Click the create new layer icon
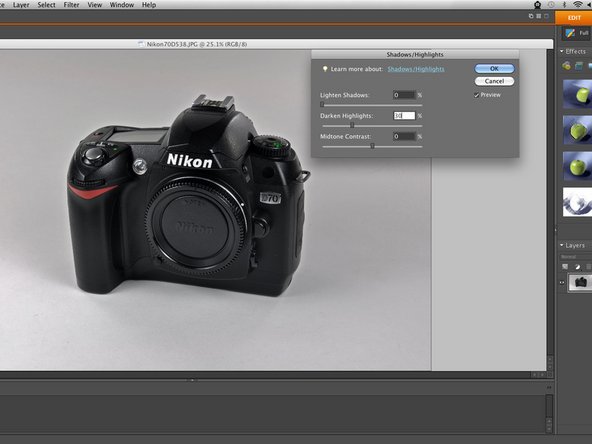Image resolution: width=592 pixels, height=444 pixels. pyautogui.click(x=565, y=267)
